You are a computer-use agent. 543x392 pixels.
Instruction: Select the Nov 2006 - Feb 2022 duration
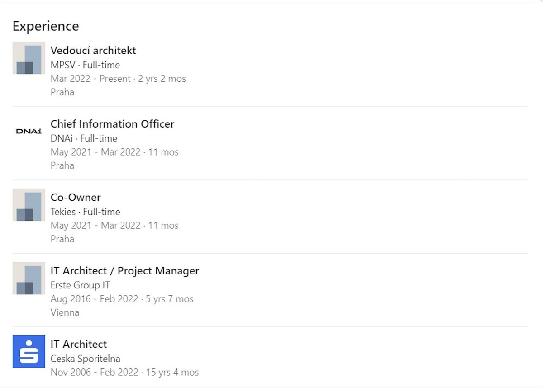tap(94, 373)
